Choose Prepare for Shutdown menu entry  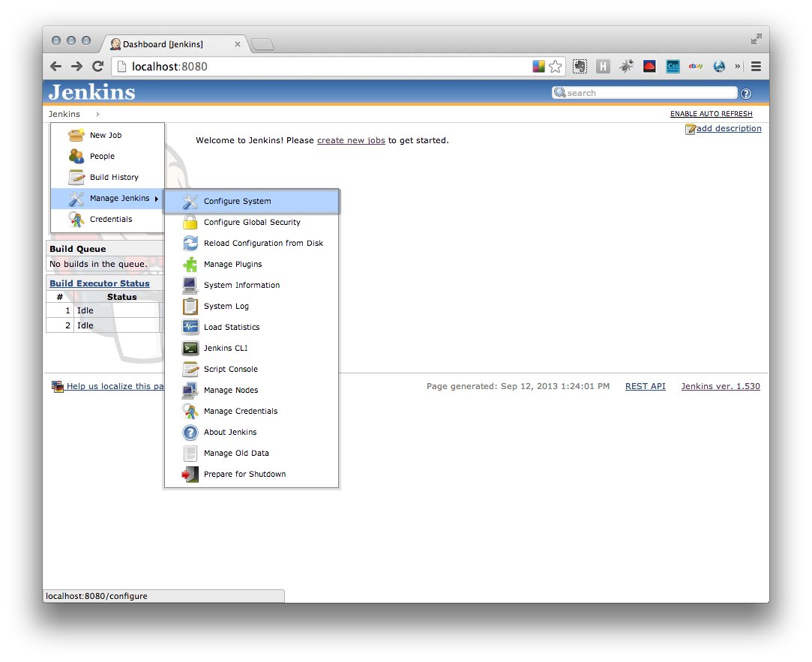coord(252,474)
